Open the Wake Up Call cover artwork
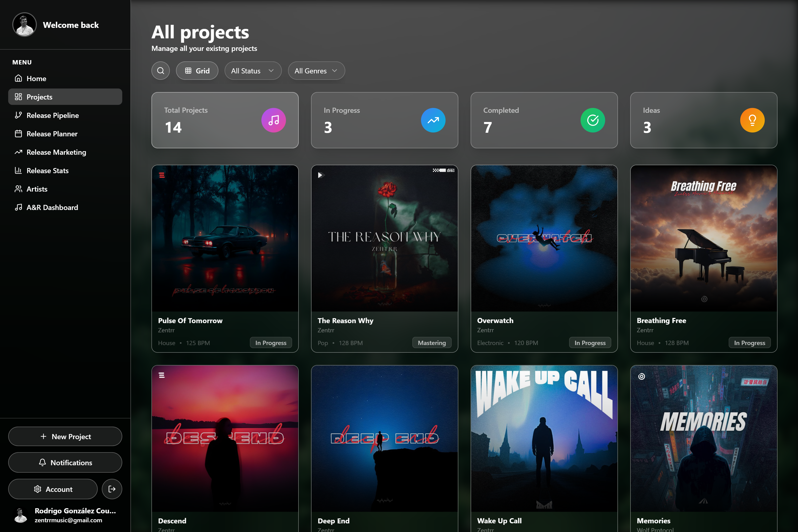The image size is (798, 532). 544,438
